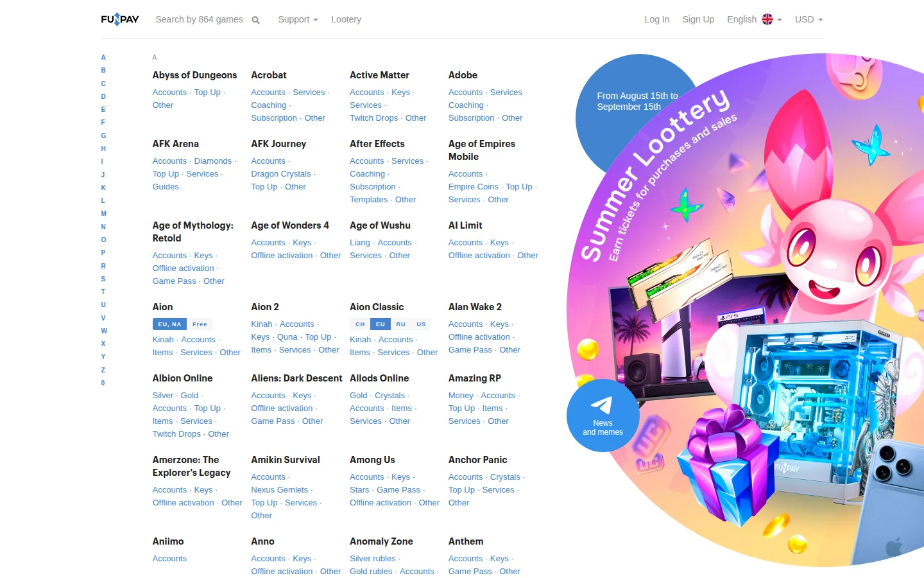Open the Anomaly Zone heading

pyautogui.click(x=381, y=541)
